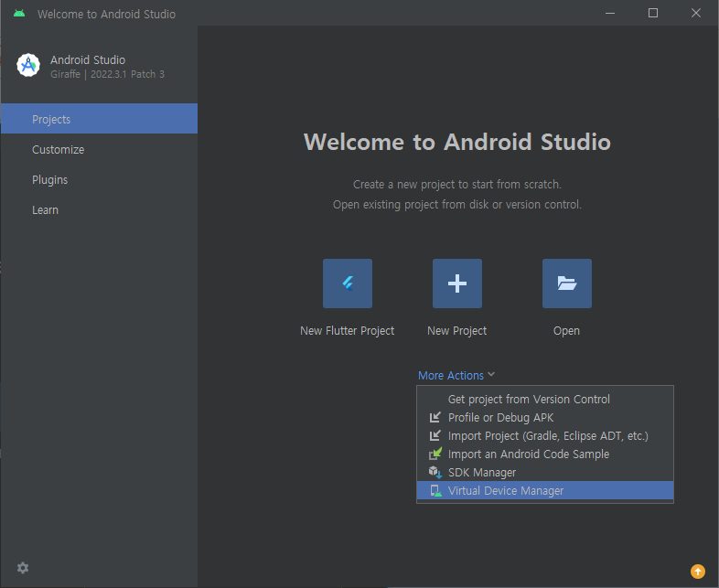
Task: Click the Giraffe 2022.3.1 Patch 3 version text
Action: point(107,74)
